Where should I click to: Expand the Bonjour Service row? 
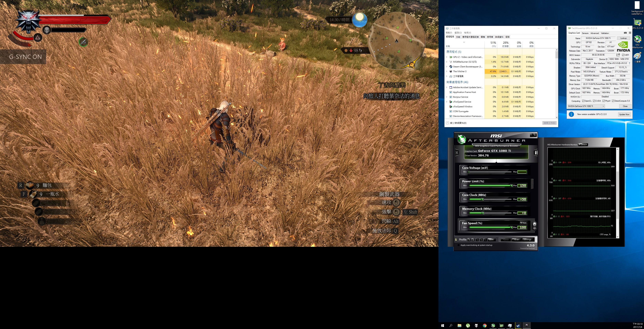pyautogui.click(x=447, y=97)
